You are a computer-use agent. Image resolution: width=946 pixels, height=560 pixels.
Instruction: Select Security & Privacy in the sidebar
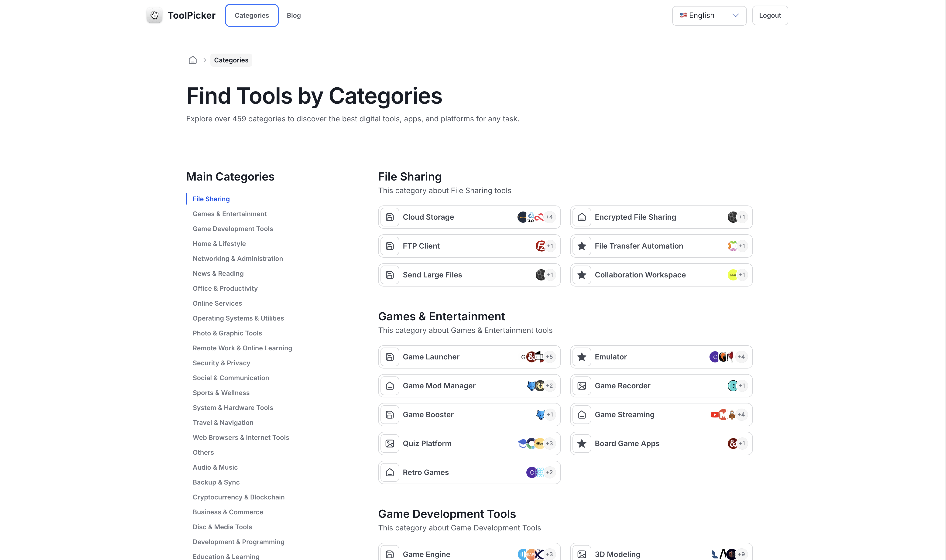[x=221, y=363]
